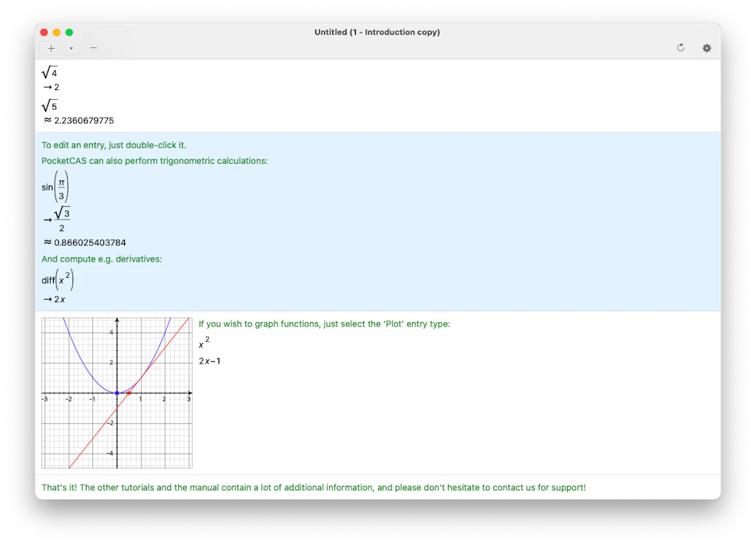The width and height of the screenshot is (756, 546).
Task: Open the plotted graph thumbnail
Action: 117,392
